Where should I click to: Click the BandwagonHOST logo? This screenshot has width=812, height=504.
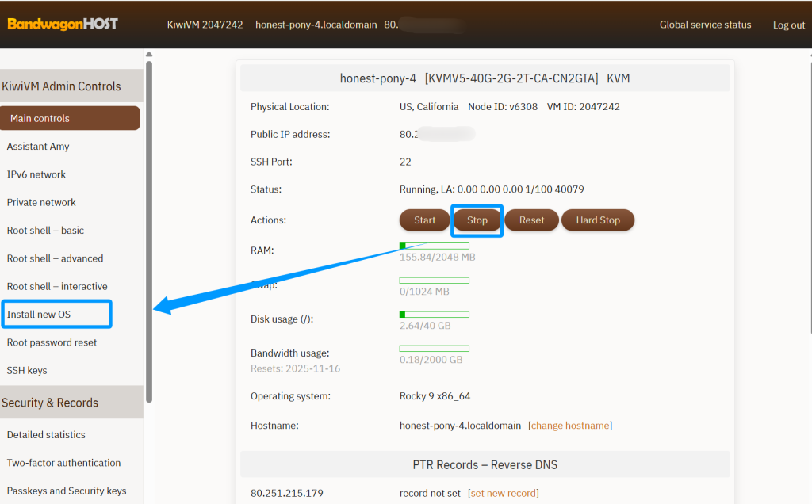[x=62, y=24]
